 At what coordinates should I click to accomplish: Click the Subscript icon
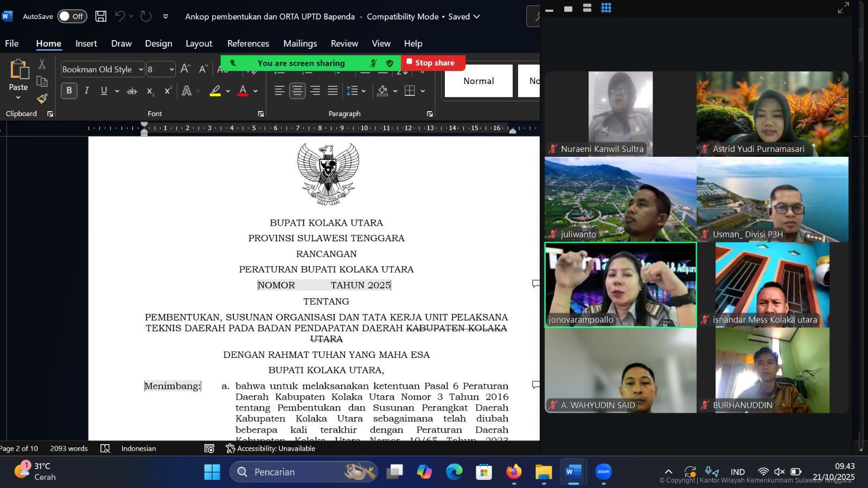[150, 91]
